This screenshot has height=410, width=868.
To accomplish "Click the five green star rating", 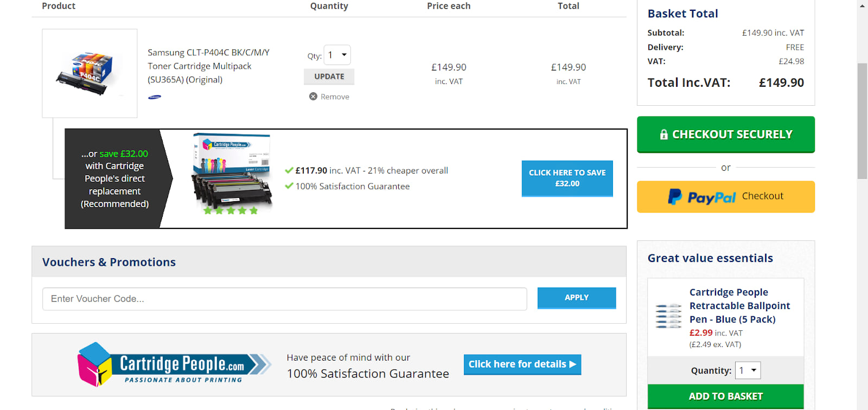I will pos(231,210).
